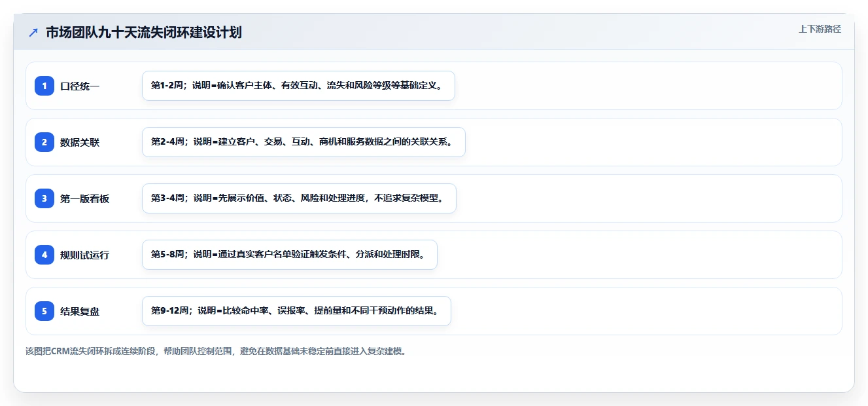Click the arrow icon beside the plan title
The image size is (868, 406).
click(33, 33)
